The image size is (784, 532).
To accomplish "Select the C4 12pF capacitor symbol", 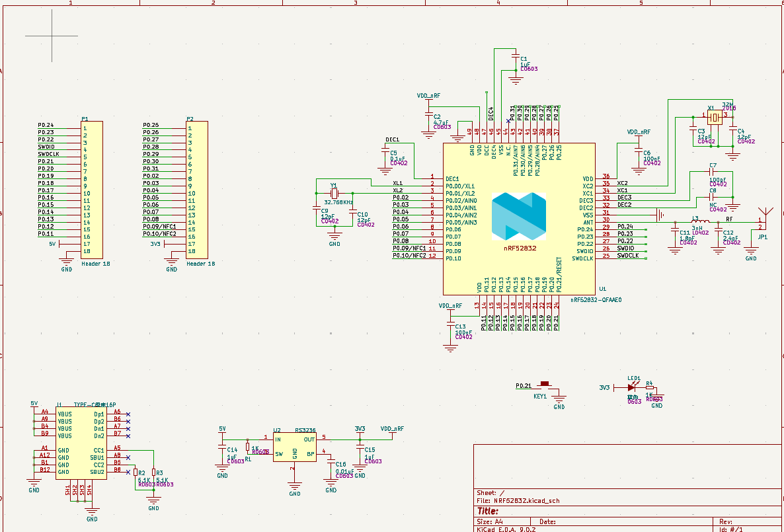I will click(x=733, y=130).
